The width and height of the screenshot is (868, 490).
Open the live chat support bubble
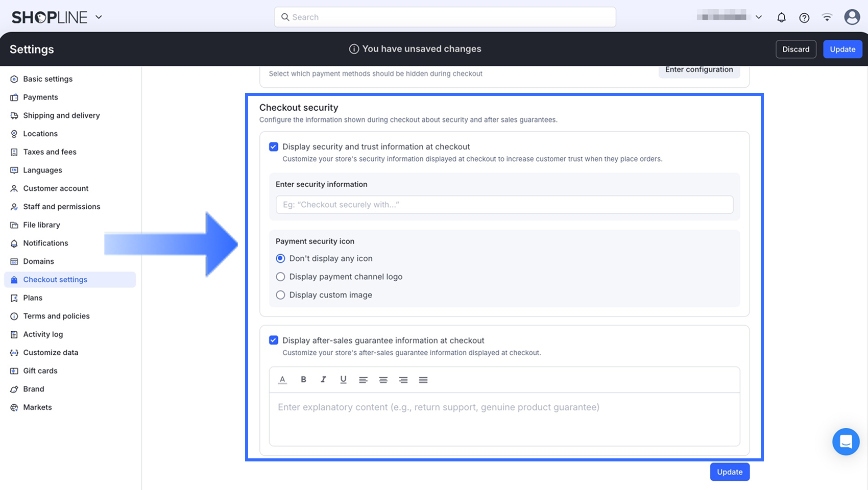[846, 442]
